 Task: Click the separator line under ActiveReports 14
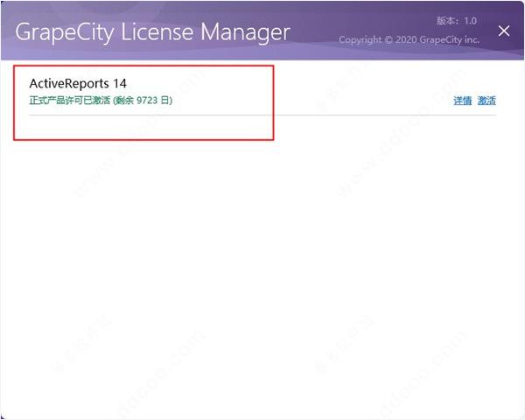point(262,115)
